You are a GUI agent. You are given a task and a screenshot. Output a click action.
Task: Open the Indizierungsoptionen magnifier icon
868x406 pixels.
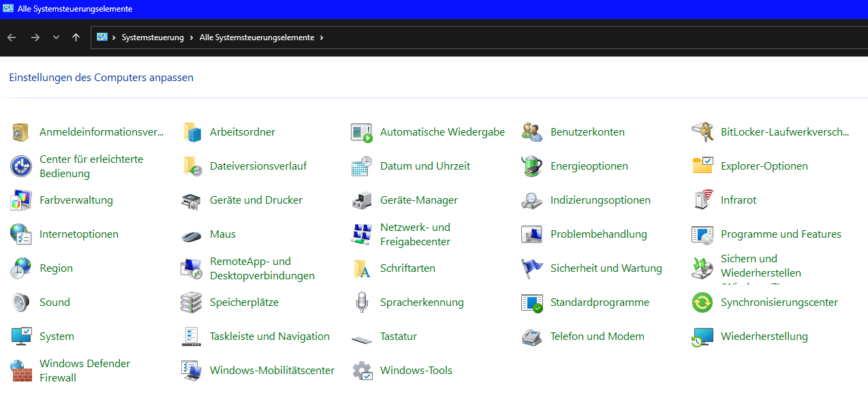[532, 200]
